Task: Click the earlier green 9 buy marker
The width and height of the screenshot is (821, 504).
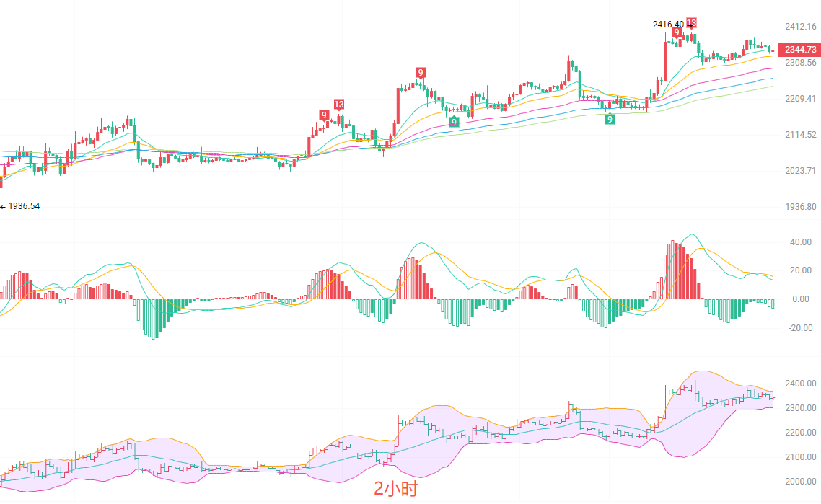Action: [454, 121]
